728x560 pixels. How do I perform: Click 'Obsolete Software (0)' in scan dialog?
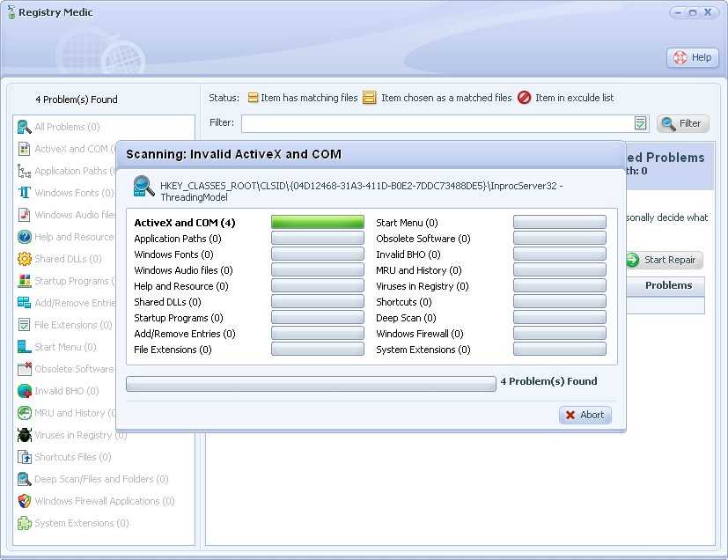423,239
